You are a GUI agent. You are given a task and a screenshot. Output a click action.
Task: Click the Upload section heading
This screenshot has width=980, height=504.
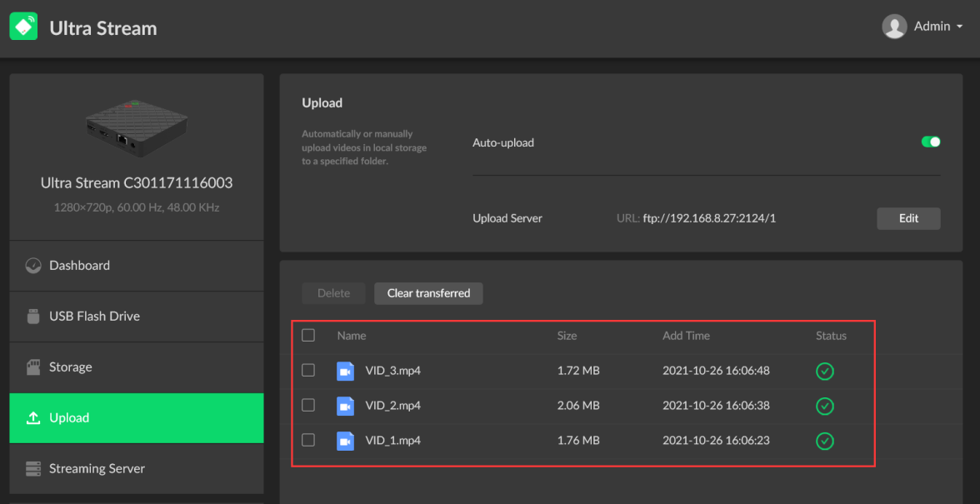pos(322,103)
